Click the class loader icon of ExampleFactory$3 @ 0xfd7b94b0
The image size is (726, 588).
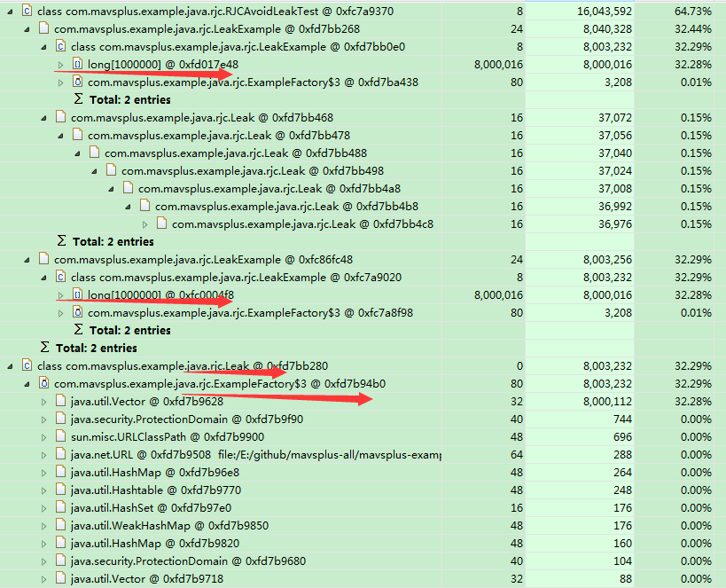pos(44,383)
